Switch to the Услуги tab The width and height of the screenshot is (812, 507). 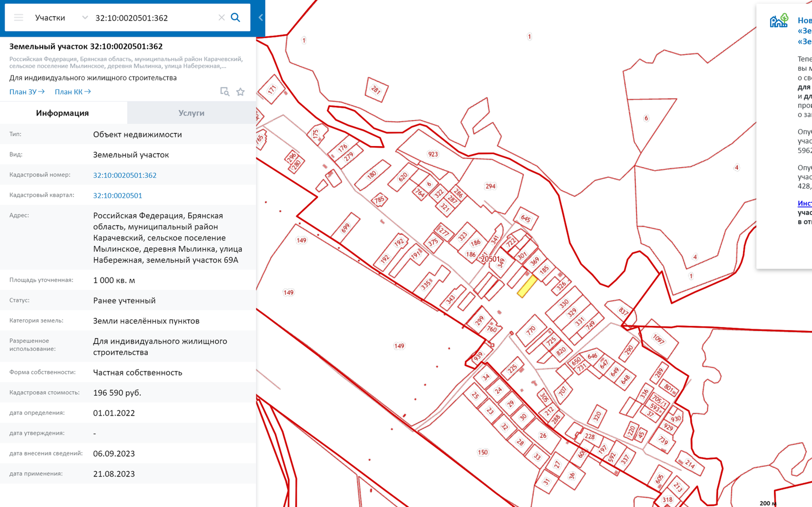[x=191, y=113]
